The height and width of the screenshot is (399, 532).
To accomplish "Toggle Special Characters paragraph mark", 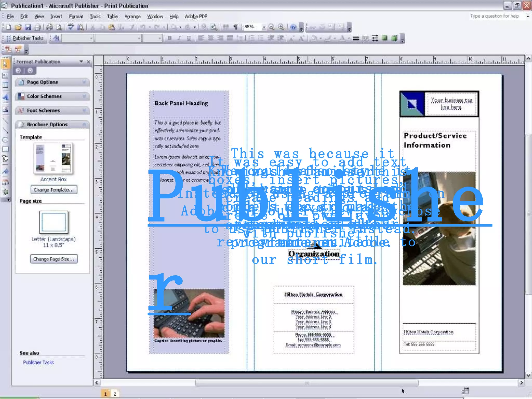I will click(x=236, y=27).
